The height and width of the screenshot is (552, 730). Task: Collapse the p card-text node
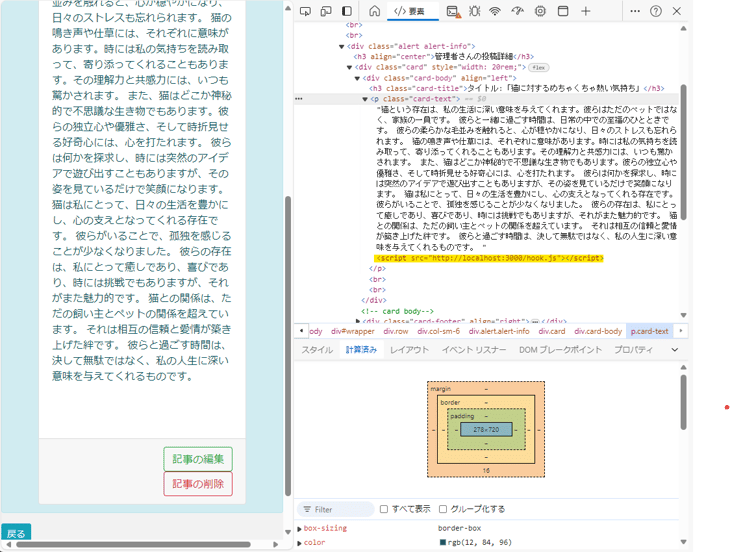(365, 99)
